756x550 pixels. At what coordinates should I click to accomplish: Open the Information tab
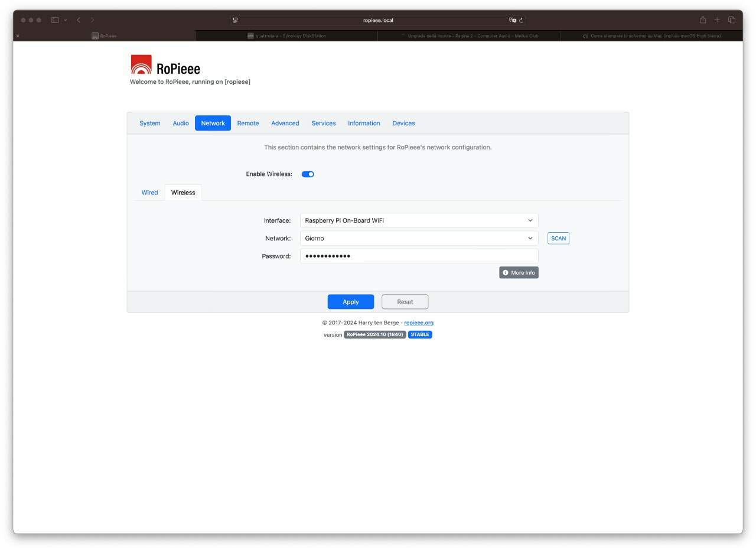coord(364,123)
